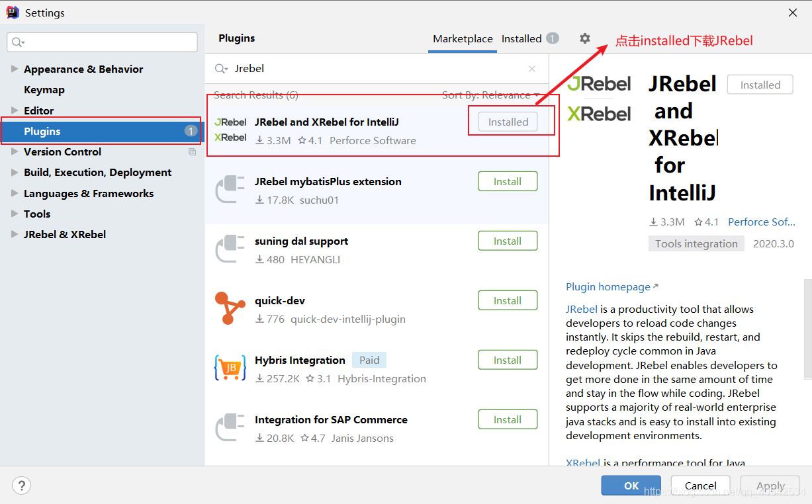This screenshot has height=504, width=812.
Task: Click the Plugins panel heading
Action: tap(236, 38)
